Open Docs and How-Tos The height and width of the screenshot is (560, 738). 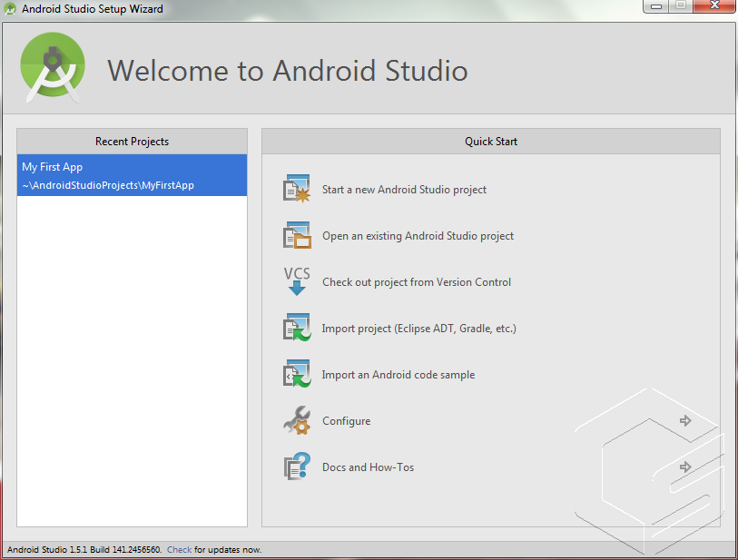[x=368, y=467]
